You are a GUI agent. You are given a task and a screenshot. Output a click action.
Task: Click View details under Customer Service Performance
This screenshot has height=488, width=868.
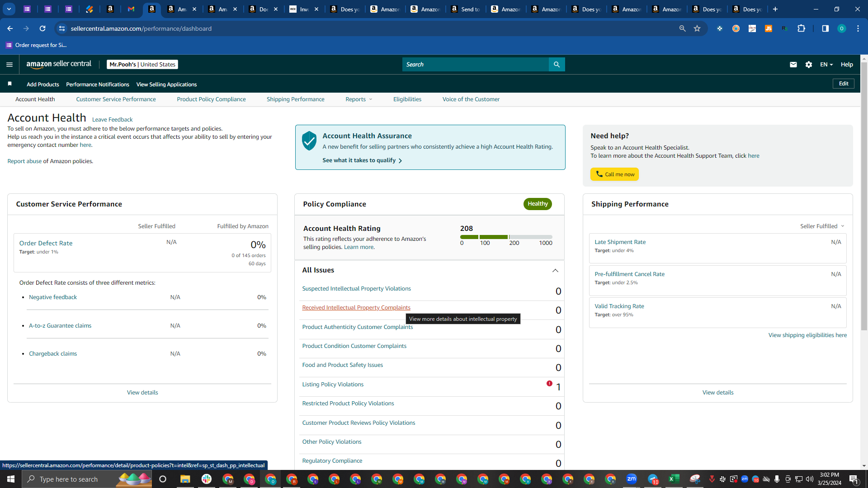point(142,393)
